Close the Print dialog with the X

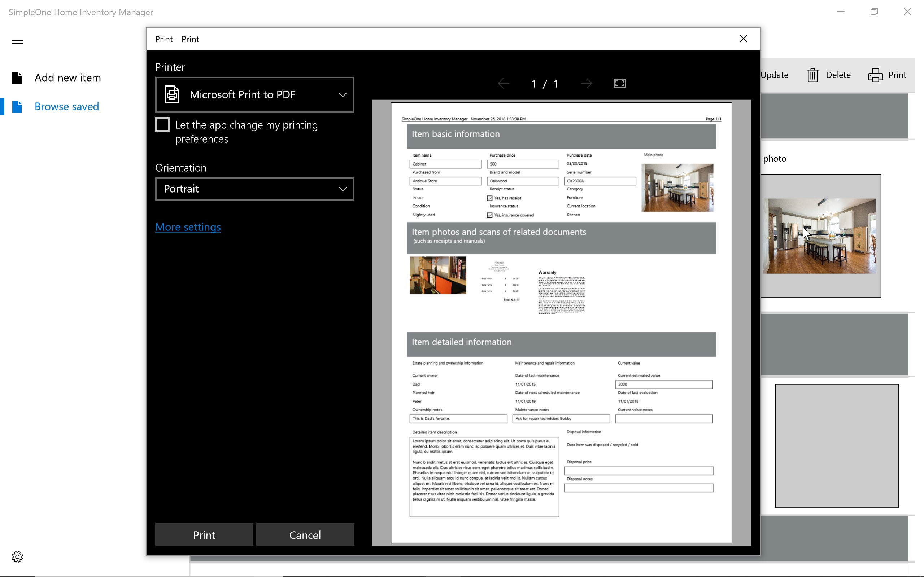click(x=743, y=39)
